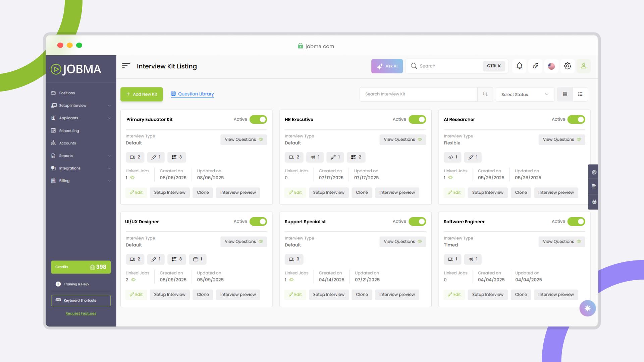
Task: Disable the Primary Educator Kit active toggle
Action: (x=258, y=120)
